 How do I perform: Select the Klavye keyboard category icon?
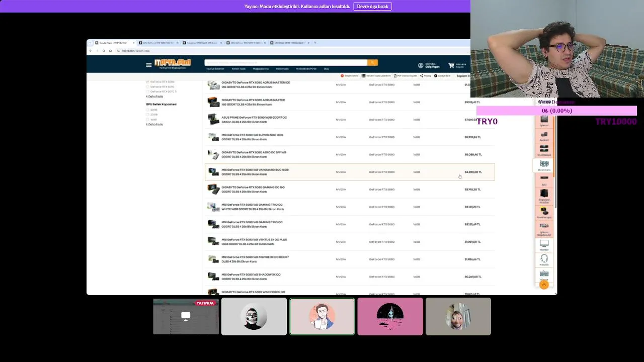click(x=544, y=275)
